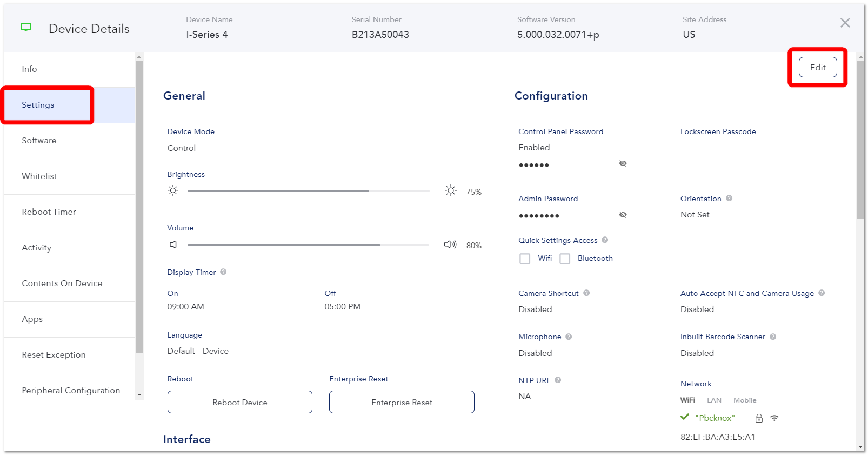
Task: Click the Display Timer help icon
Action: point(223,272)
